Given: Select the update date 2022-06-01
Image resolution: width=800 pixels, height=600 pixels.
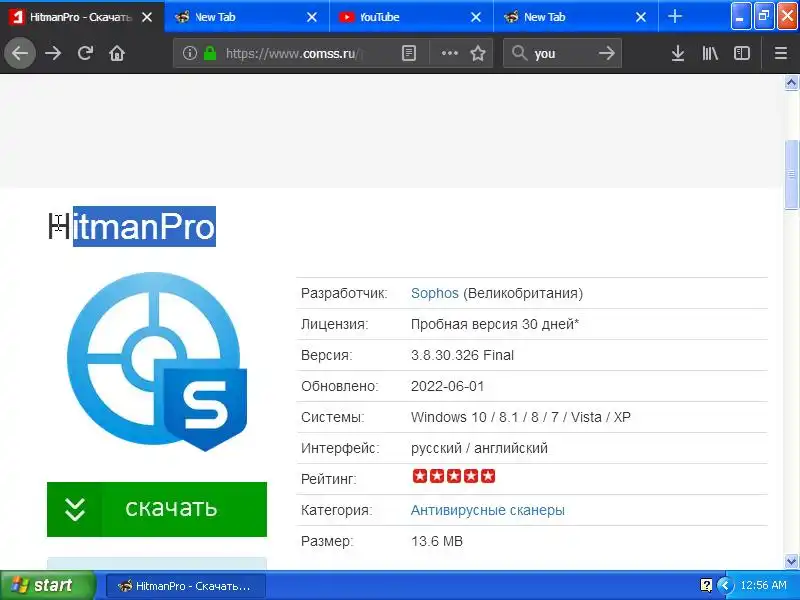Looking at the screenshot, I should pyautogui.click(x=447, y=386).
